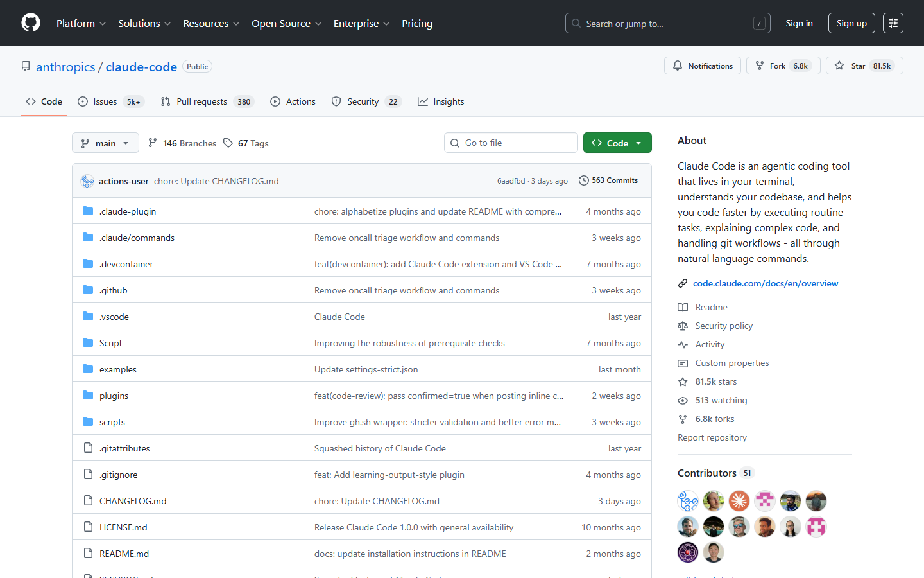924x578 pixels.
Task: Star the repository using the star icon
Action: pyautogui.click(x=839, y=66)
